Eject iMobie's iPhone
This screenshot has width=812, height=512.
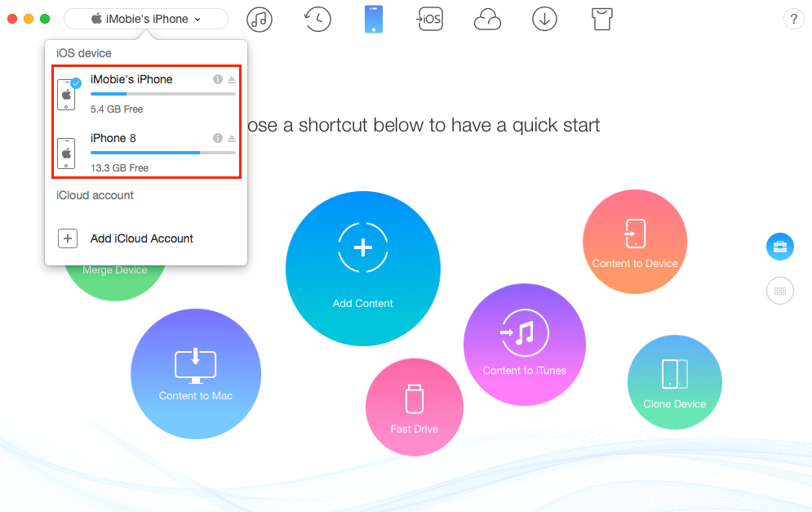(x=232, y=80)
